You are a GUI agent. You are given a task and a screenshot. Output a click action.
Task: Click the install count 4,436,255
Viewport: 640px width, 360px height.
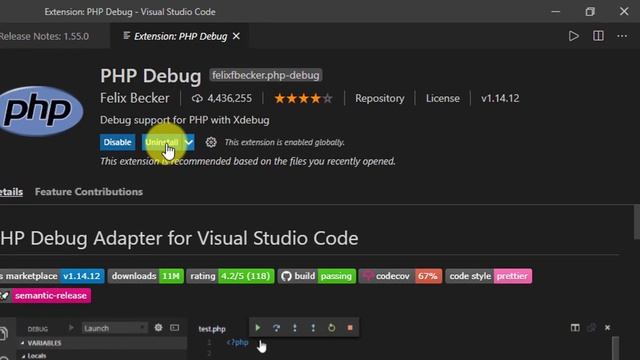229,98
